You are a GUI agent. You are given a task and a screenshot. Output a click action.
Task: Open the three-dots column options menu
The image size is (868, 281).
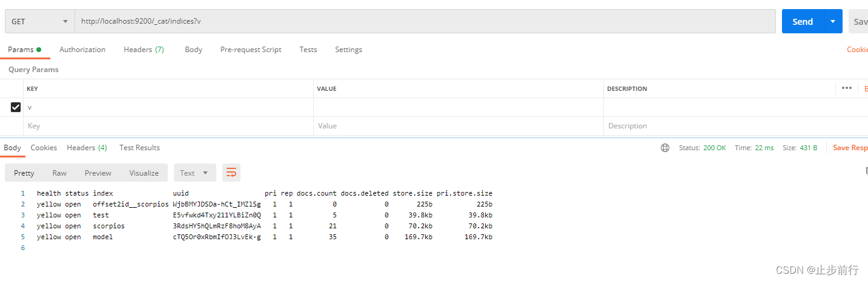(x=846, y=88)
